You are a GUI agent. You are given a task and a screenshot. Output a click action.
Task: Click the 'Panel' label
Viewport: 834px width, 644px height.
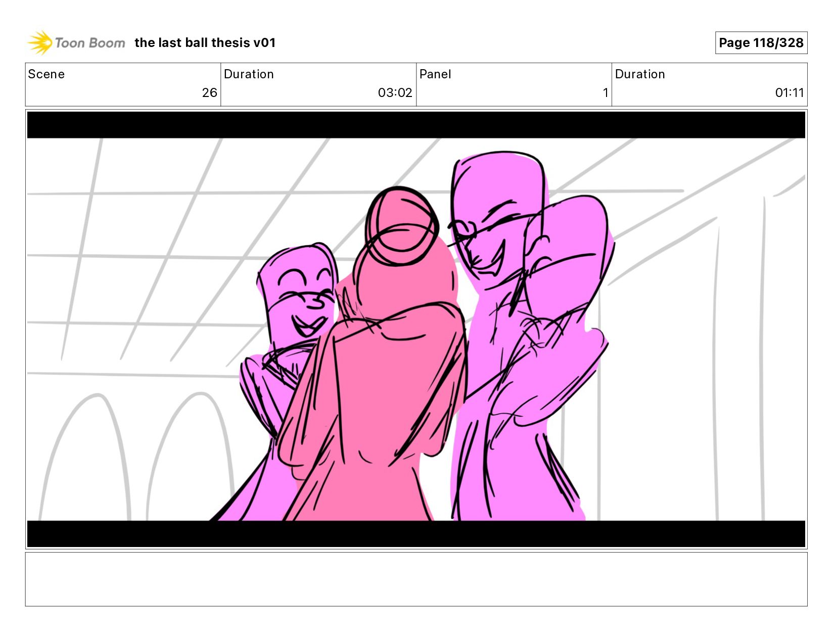tap(435, 74)
